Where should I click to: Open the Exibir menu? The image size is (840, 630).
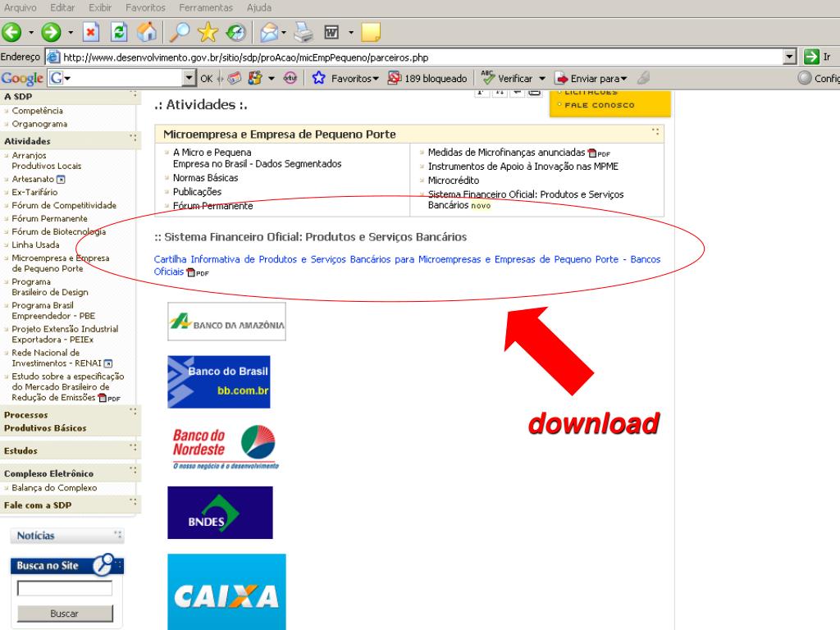(x=100, y=7)
